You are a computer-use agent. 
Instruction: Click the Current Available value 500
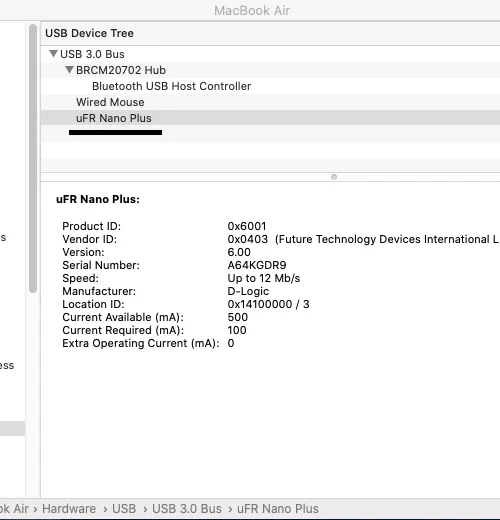point(238,317)
